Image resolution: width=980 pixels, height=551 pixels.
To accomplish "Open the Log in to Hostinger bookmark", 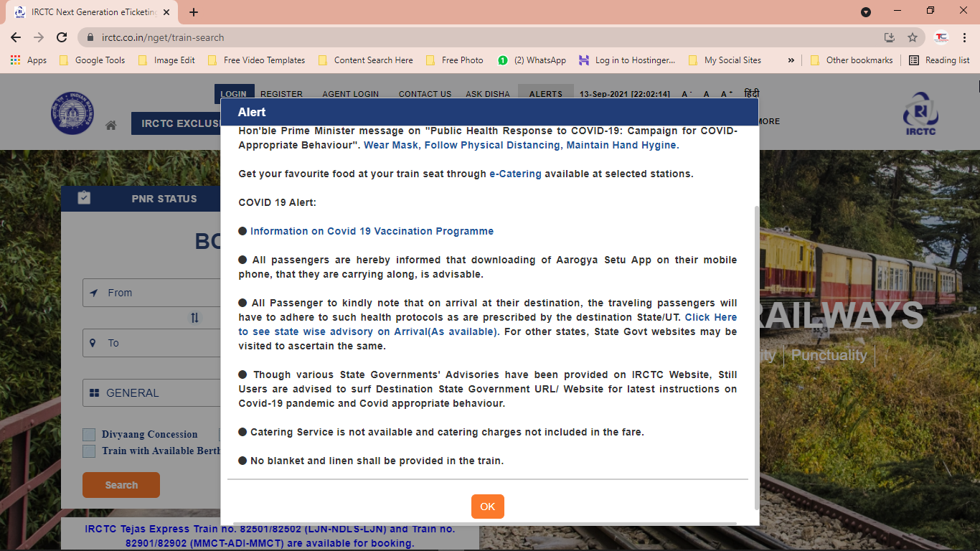I will tap(627, 60).
